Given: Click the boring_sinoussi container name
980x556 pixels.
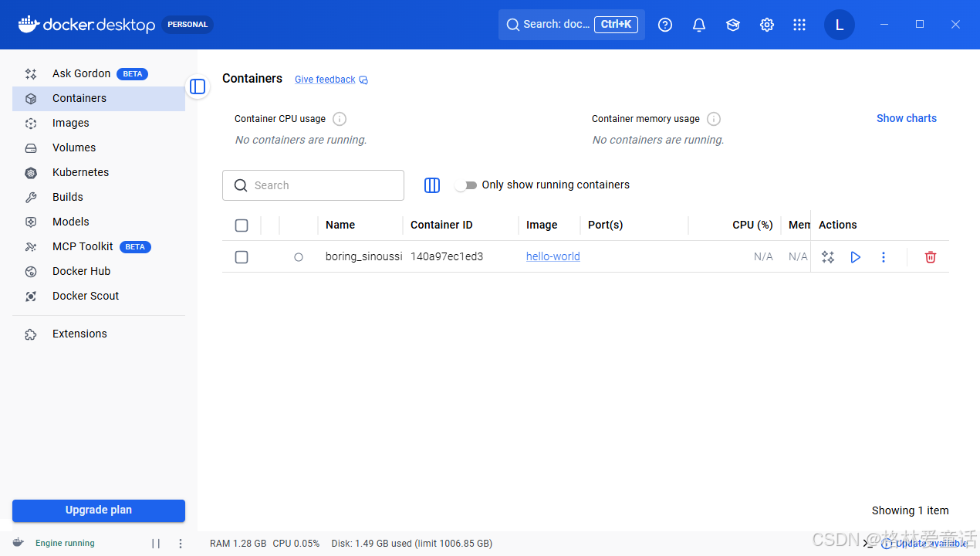Looking at the screenshot, I should coord(363,257).
